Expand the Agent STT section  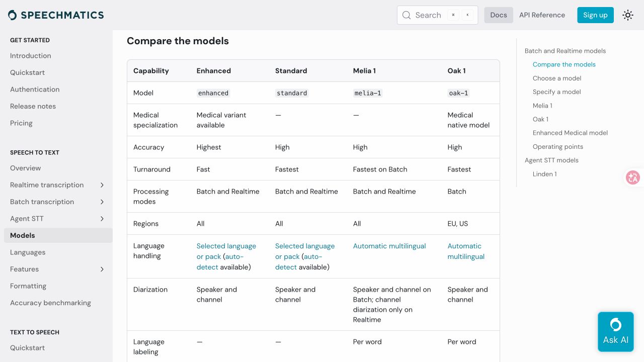tap(102, 219)
